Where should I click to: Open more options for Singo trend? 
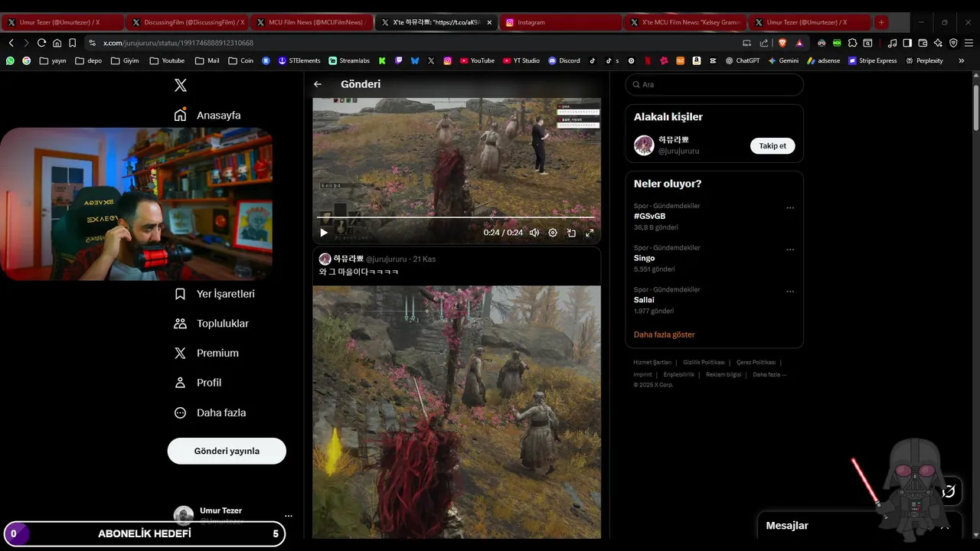(x=790, y=249)
